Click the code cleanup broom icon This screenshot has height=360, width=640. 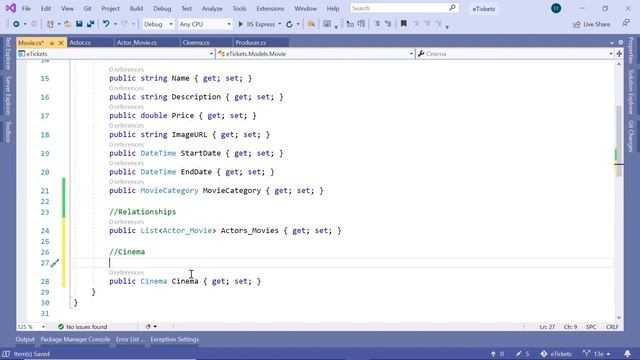click(148, 327)
